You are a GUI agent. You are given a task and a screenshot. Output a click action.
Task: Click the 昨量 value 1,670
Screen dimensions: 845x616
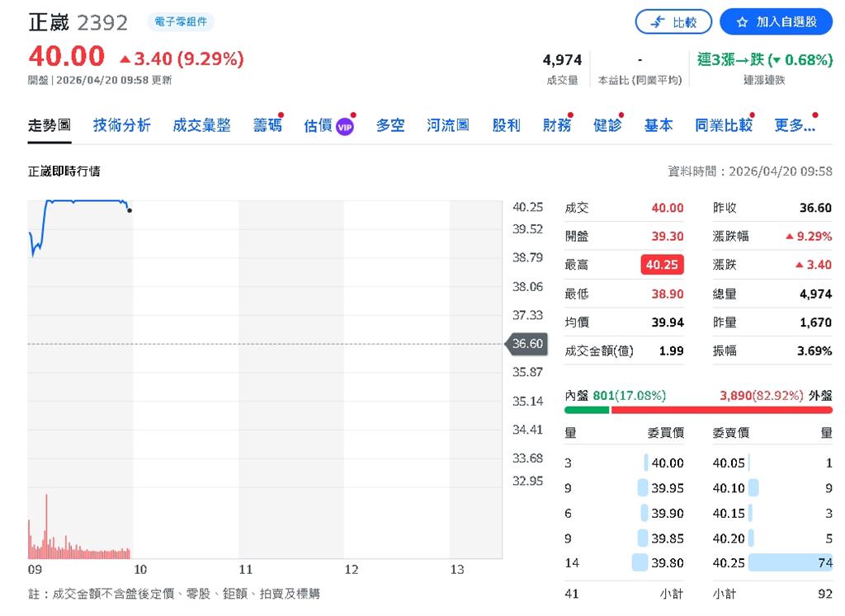pyautogui.click(x=815, y=322)
